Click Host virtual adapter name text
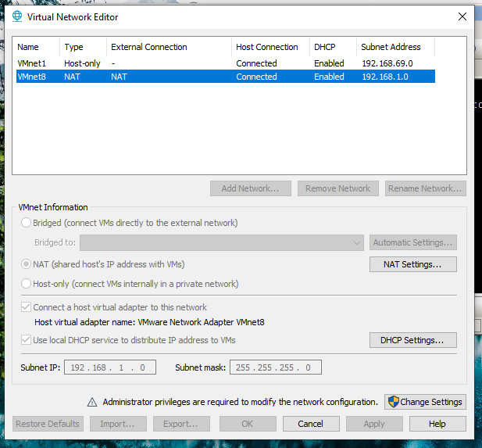Screen dimensions: 482x448 [149, 322]
